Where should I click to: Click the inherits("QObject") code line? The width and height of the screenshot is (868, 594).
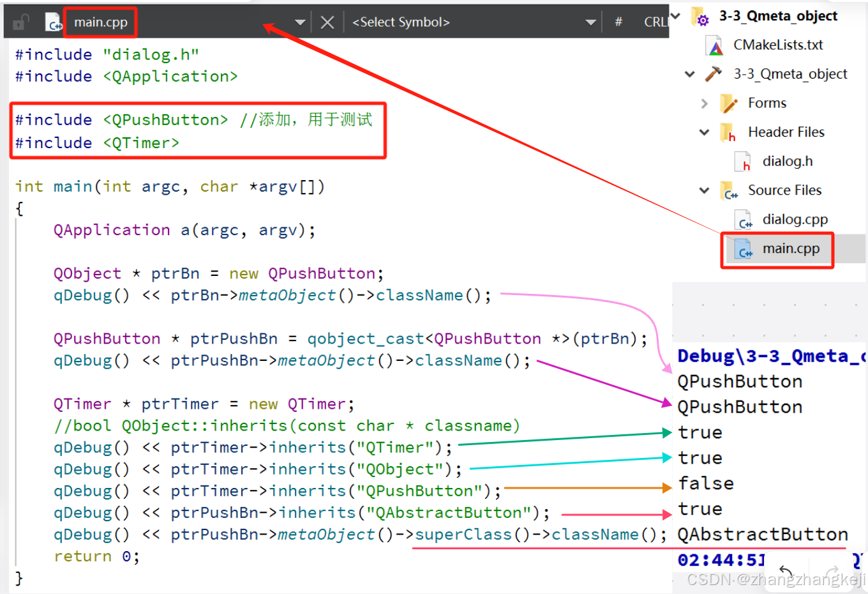pos(258,469)
